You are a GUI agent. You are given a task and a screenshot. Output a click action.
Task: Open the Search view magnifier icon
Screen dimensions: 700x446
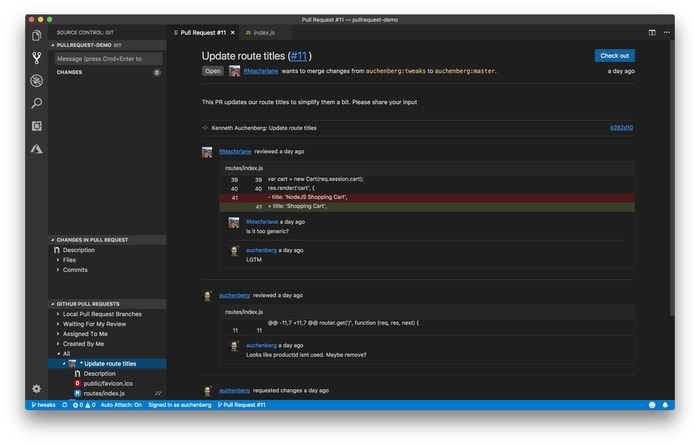[37, 103]
